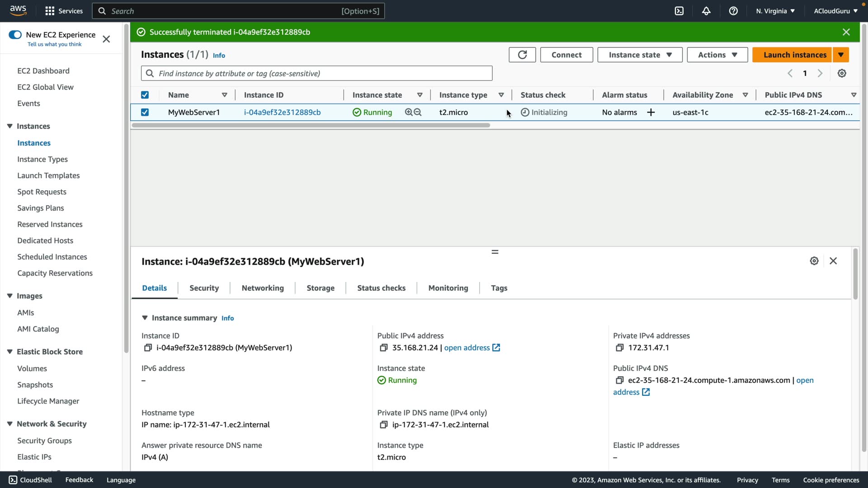Open the notifications bell
Image resolution: width=868 pixels, height=488 pixels.
tap(706, 11)
